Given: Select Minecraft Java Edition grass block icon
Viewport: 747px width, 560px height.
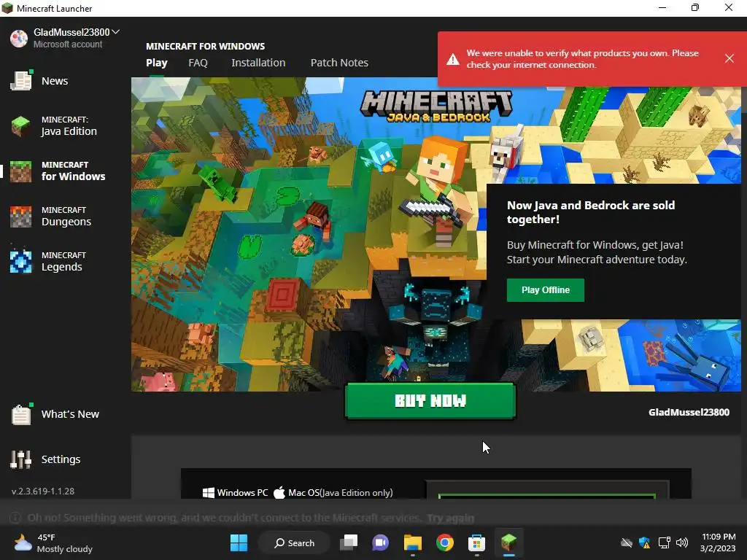Looking at the screenshot, I should point(21,126).
